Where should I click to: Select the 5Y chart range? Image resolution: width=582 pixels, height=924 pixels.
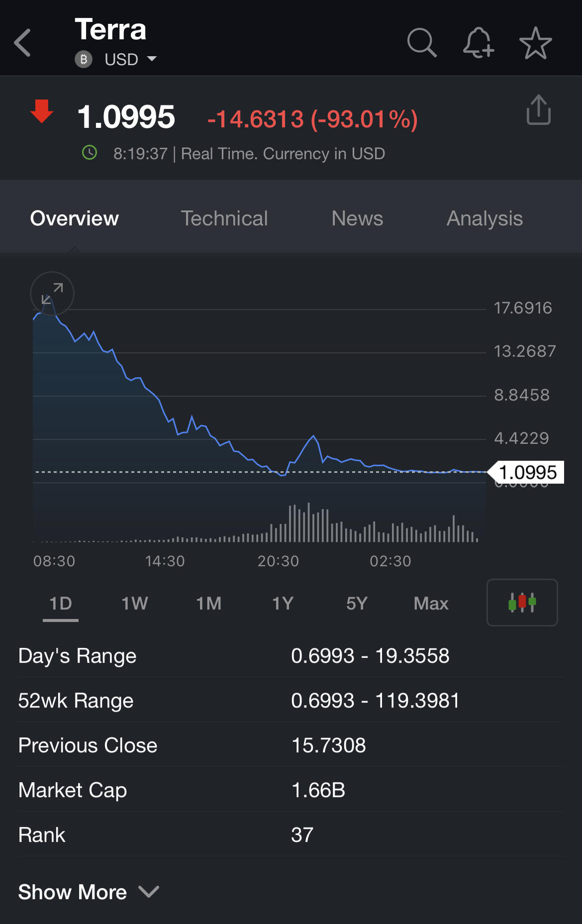coord(357,603)
